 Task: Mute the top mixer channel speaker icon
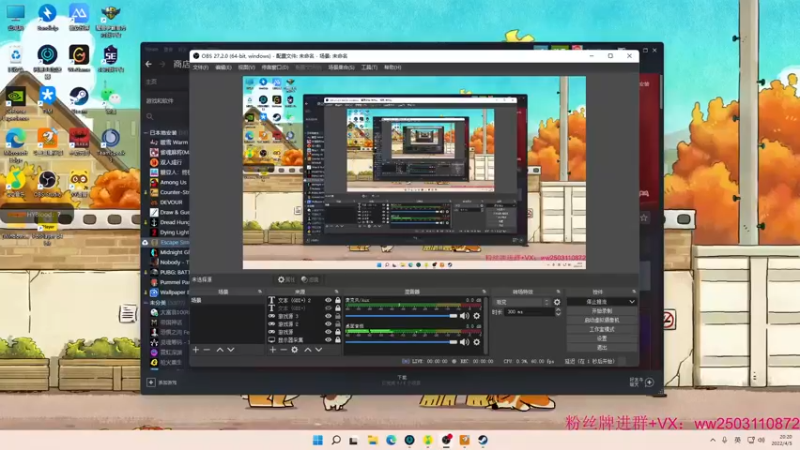(464, 316)
